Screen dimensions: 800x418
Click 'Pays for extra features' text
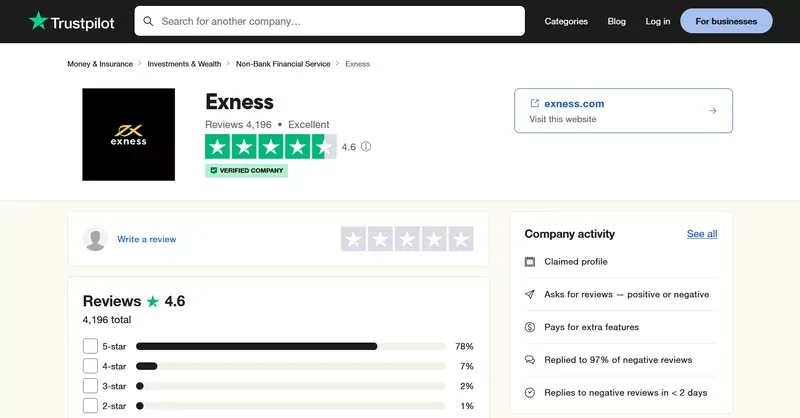[591, 327]
